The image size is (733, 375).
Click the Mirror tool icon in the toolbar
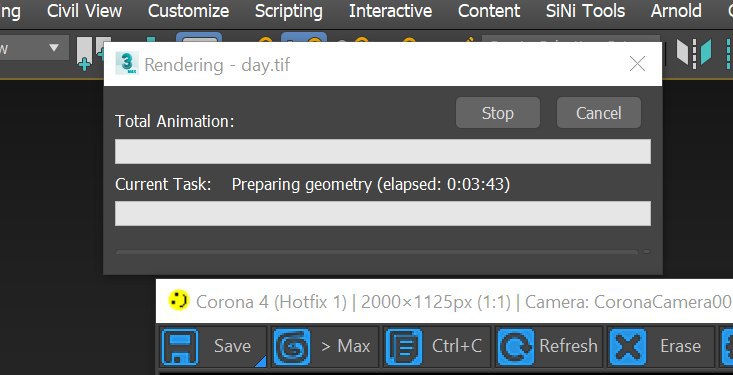tap(694, 52)
